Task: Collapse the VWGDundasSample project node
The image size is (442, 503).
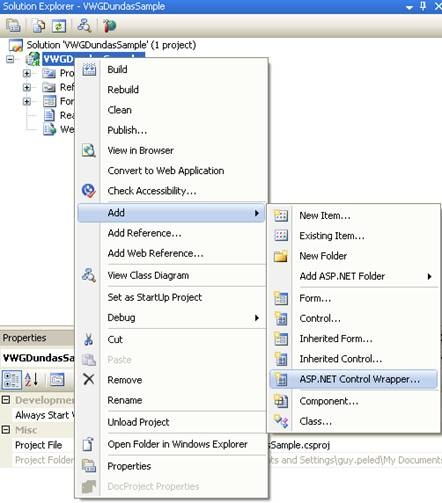Action: coord(10,59)
